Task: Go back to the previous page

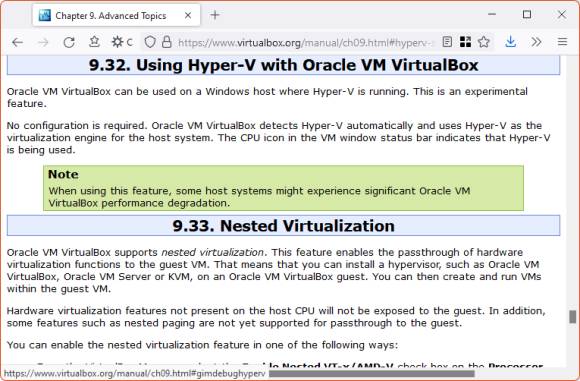Action: (x=17, y=43)
